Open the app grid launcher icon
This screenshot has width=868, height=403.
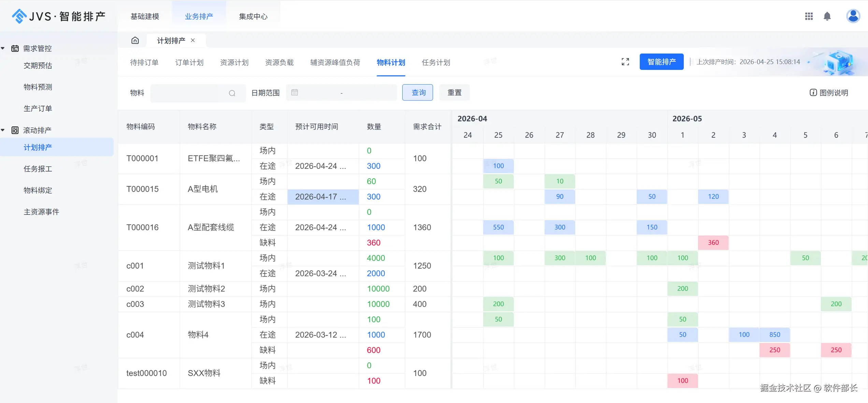coord(809,16)
